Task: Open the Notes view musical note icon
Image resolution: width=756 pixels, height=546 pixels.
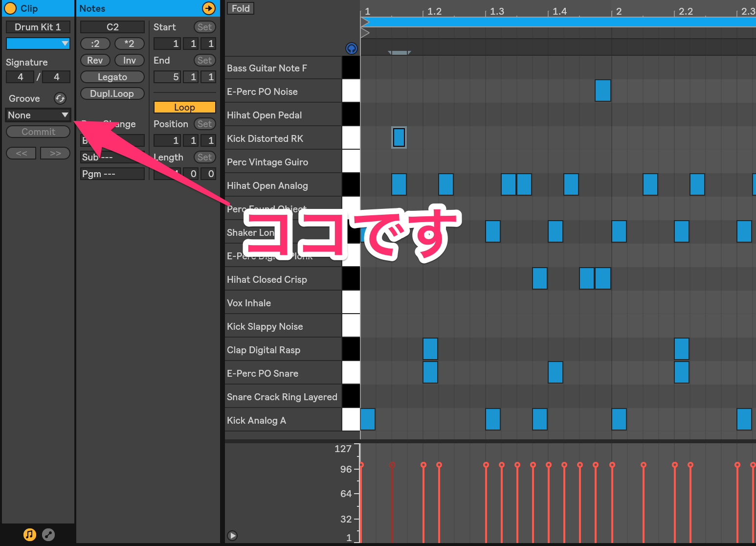Action: tap(30, 534)
